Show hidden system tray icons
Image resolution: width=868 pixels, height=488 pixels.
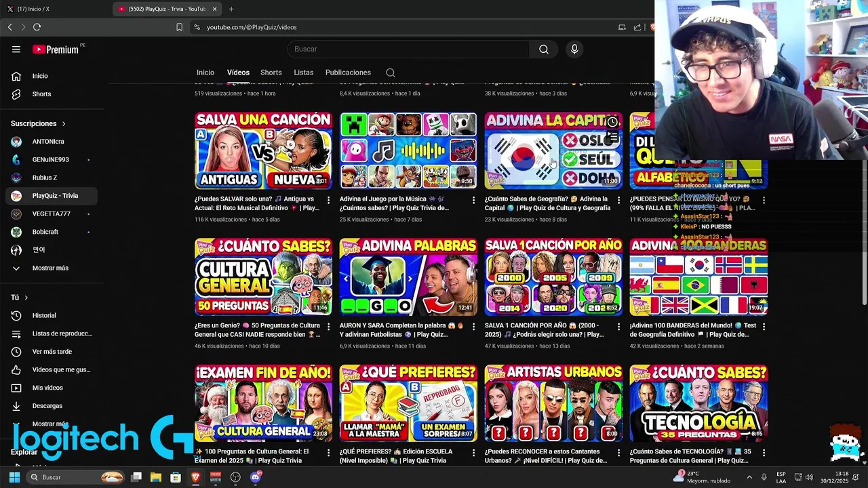[749, 477]
